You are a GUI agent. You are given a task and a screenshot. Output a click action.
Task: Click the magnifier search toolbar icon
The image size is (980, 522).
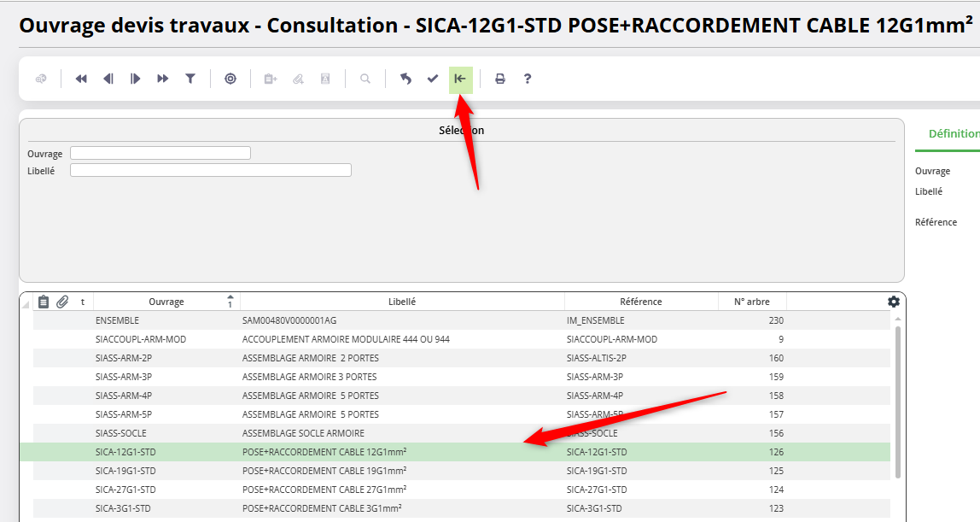coord(365,79)
